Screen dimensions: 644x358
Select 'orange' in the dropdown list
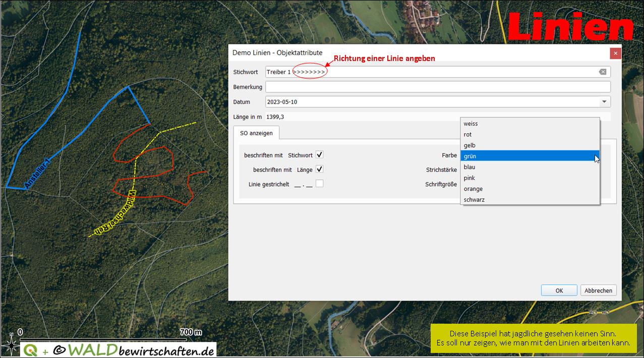tap(530, 189)
